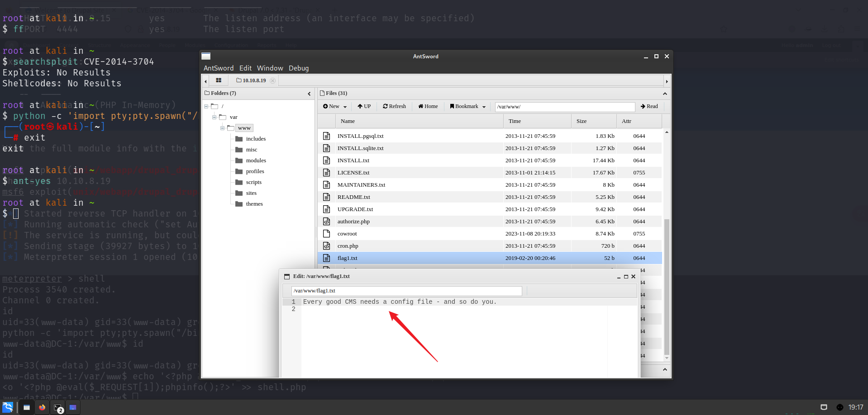Click LICENSE.txt file icon
This screenshot has width=868, height=415.
(x=326, y=173)
